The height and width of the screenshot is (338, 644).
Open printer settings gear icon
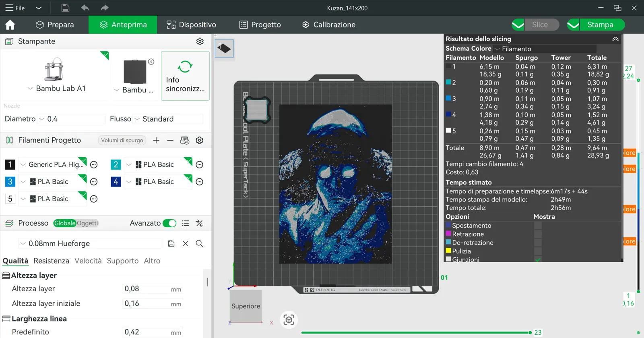point(200,41)
